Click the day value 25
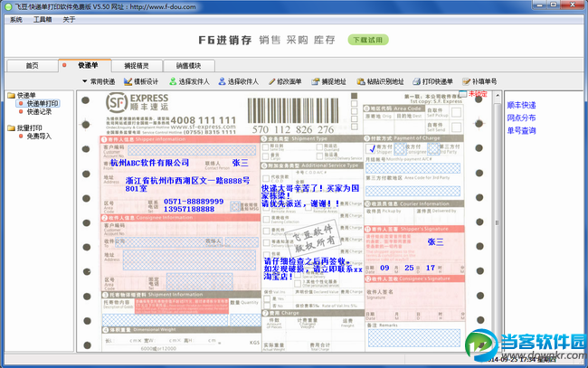 (x=409, y=268)
